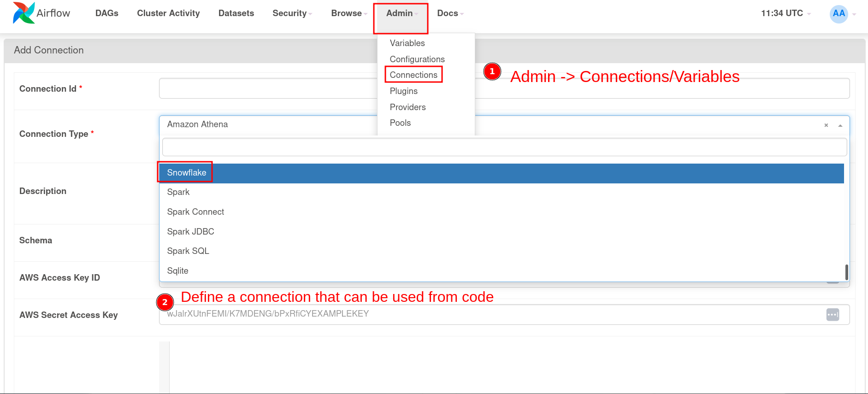This screenshot has height=394, width=868.
Task: Focus the connection type search box
Action: click(504, 147)
